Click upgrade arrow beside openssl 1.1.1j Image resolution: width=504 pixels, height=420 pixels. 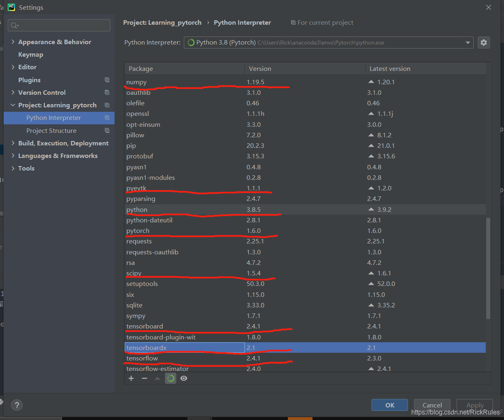[371, 113]
